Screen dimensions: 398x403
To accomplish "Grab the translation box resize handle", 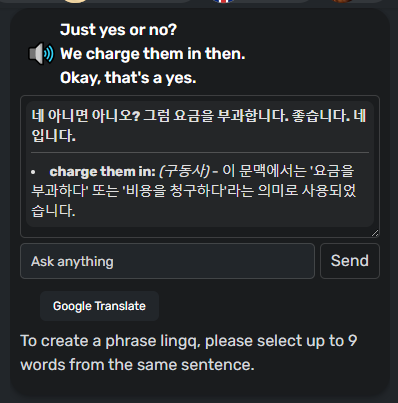I will coord(375,233).
